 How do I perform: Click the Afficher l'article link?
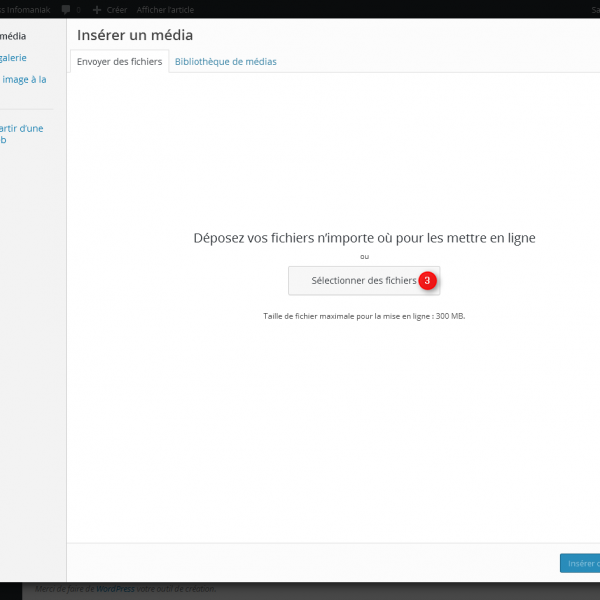pyautogui.click(x=165, y=9)
